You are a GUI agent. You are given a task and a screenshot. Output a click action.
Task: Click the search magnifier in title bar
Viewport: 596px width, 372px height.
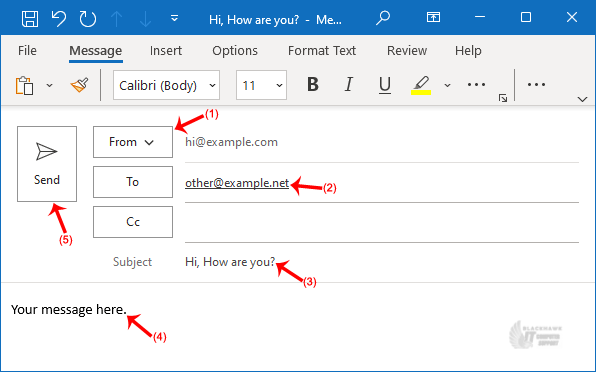click(383, 17)
